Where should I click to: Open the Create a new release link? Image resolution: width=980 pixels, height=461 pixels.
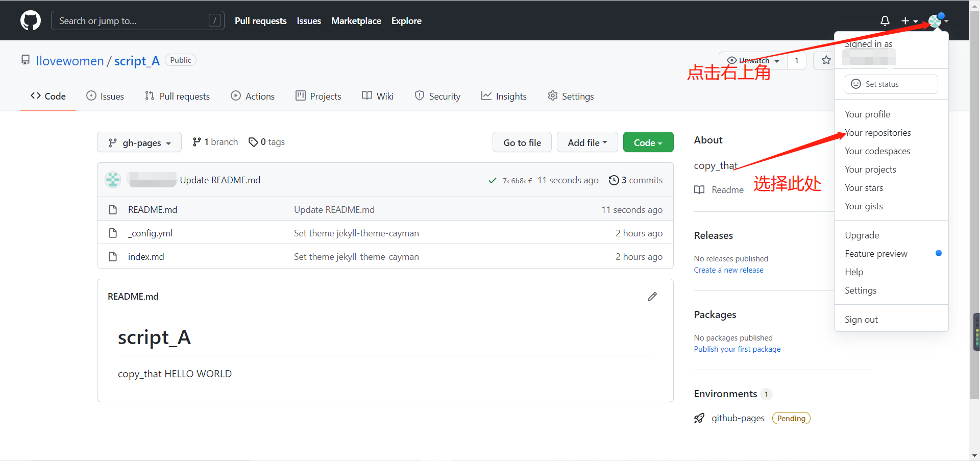click(728, 270)
